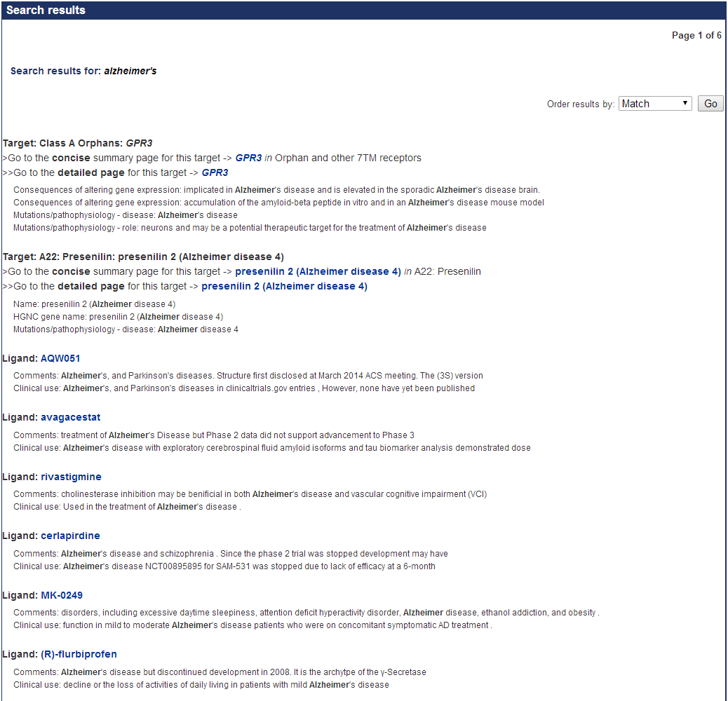Click 'Orphan and other 7TM receptors' text
This screenshot has height=701, width=728.
point(349,158)
